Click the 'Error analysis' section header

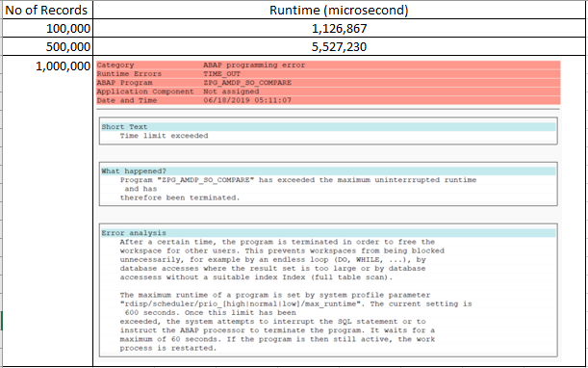click(328, 233)
